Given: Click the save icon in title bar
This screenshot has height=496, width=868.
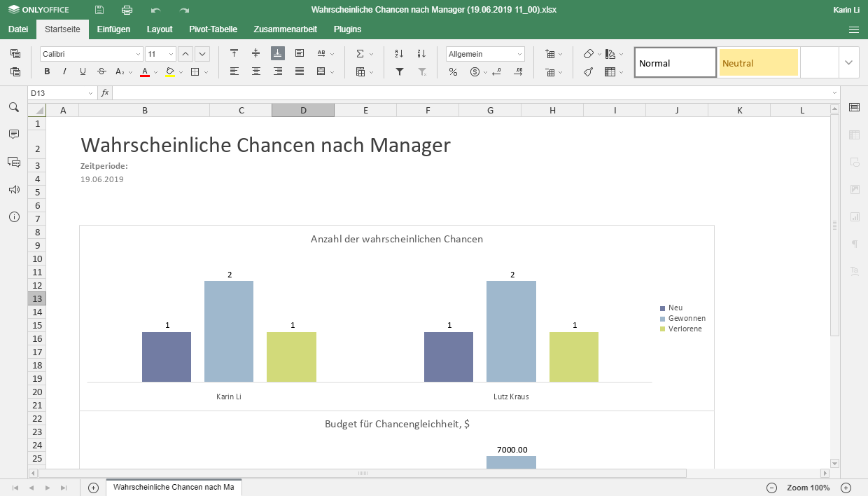Looking at the screenshot, I should point(99,10).
